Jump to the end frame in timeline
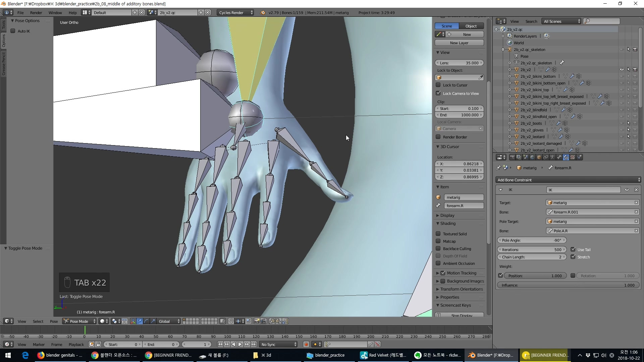 tap(254, 344)
